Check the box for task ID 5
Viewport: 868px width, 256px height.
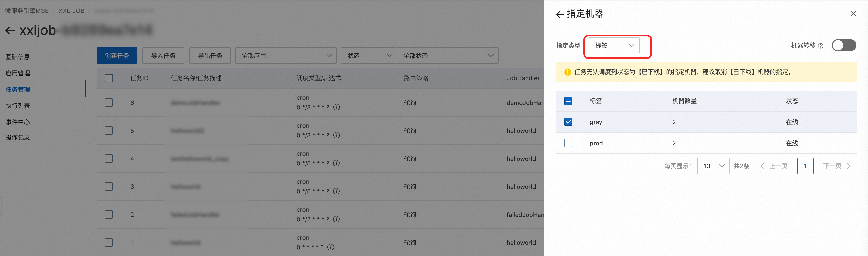click(109, 130)
